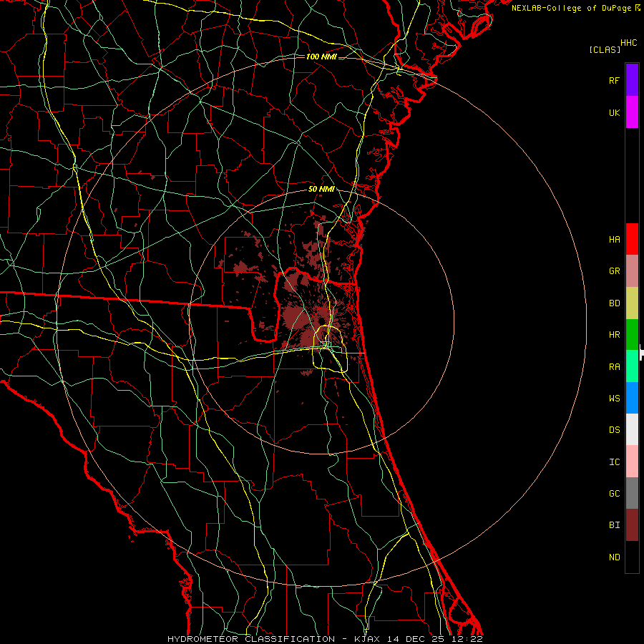Click the HA legend label
The image size is (644, 644).
[x=614, y=240]
